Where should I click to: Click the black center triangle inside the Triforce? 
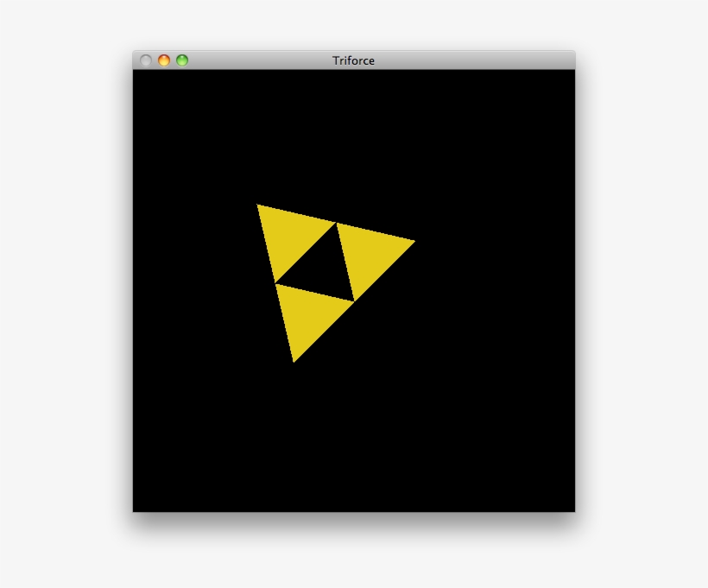pos(321,269)
